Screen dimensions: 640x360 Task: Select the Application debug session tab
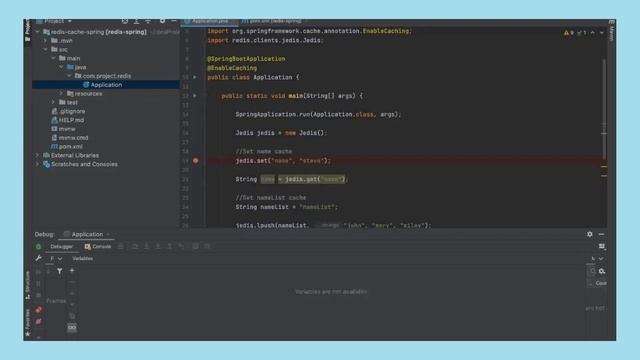pyautogui.click(x=87, y=234)
